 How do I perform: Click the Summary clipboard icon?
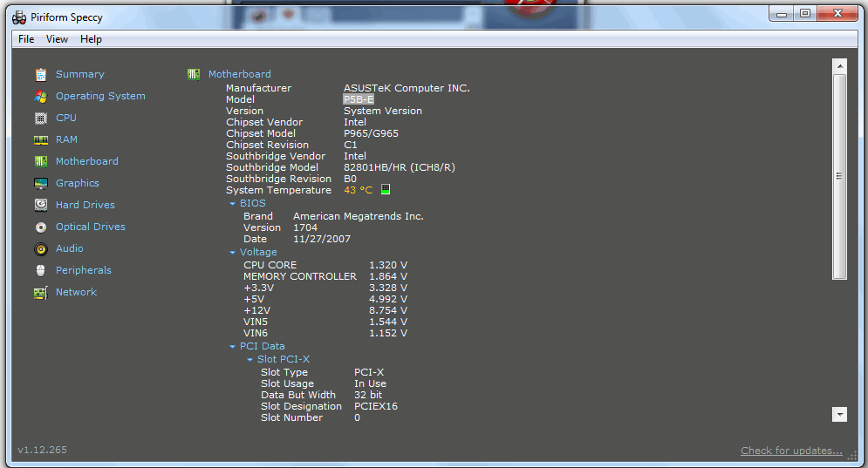(41, 74)
